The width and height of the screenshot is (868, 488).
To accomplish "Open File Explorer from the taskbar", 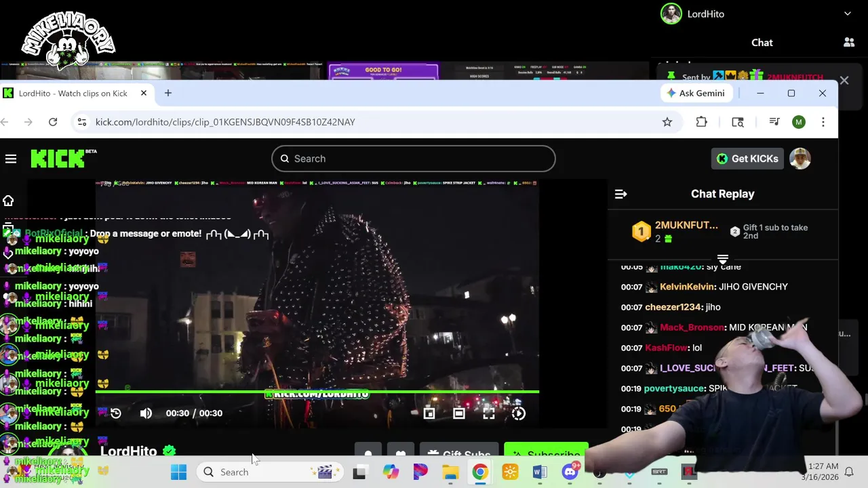I will tap(450, 472).
